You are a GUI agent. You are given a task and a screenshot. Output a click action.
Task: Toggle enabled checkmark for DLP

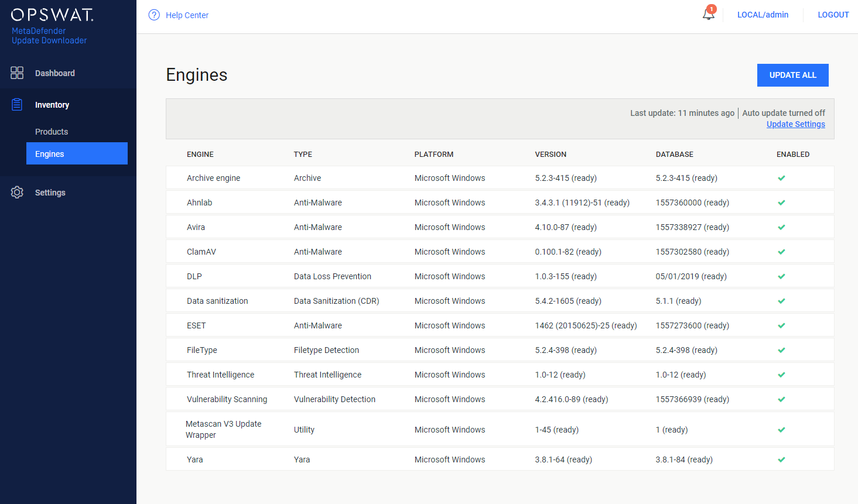(x=781, y=276)
